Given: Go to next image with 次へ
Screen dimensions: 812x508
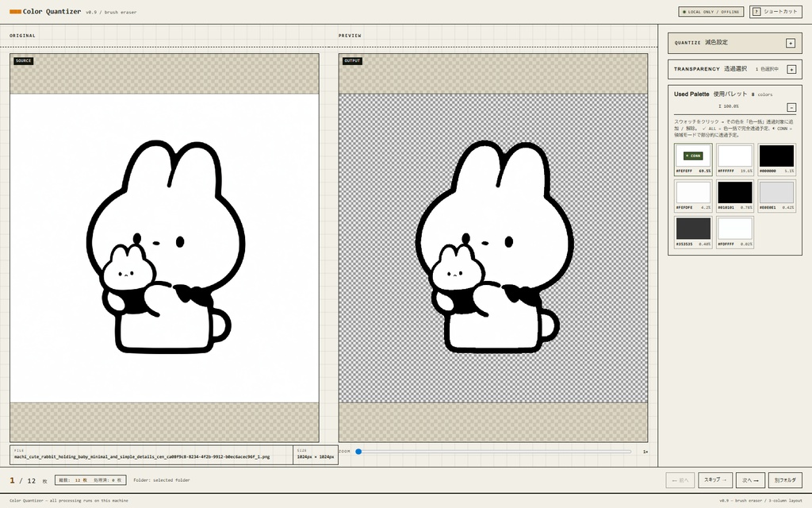Looking at the screenshot, I should 750,480.
